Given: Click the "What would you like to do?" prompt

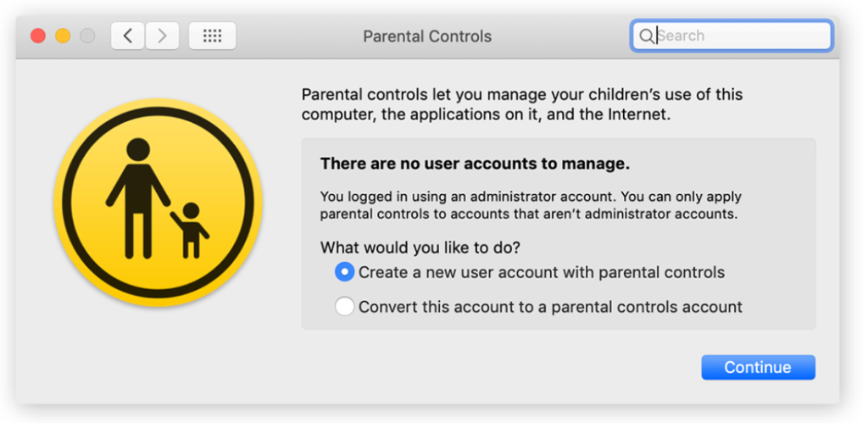Looking at the screenshot, I should click(x=420, y=248).
